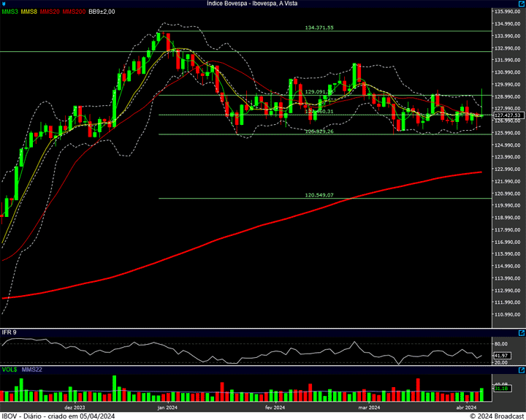This screenshot has height=420, width=526.
Task: Click the pop-out window icon in title bar
Action: tap(520, 4)
